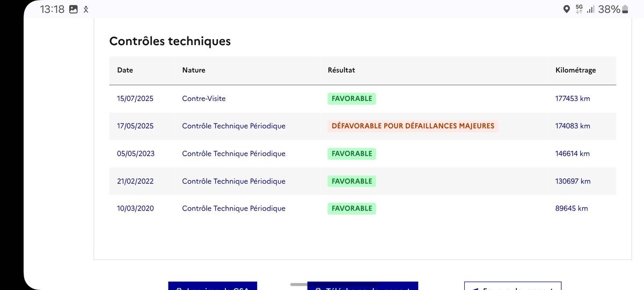Click the Kilométrage column header
The image size is (644, 290).
(x=575, y=70)
